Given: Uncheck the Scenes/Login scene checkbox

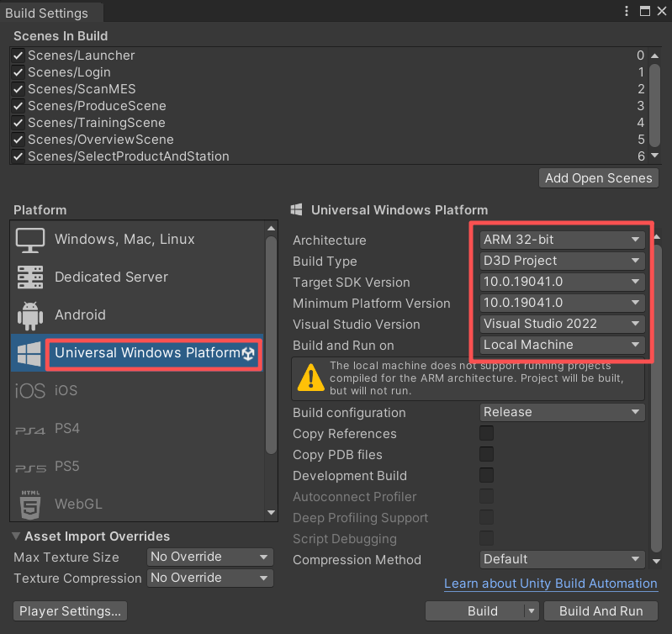Looking at the screenshot, I should click(19, 72).
